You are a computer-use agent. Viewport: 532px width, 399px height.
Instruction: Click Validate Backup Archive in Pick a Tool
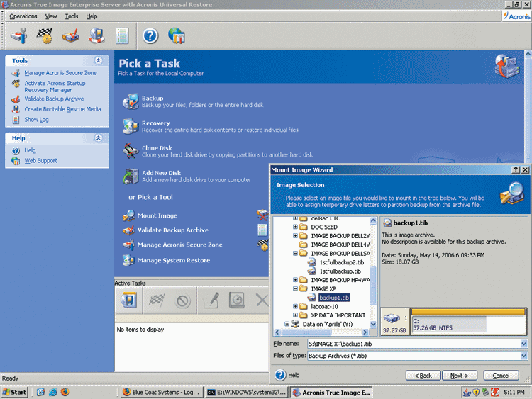(173, 230)
